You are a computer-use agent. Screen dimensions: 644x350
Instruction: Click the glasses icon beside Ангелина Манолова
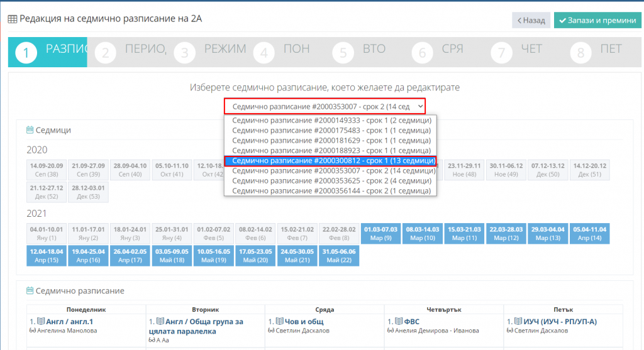coord(33,331)
